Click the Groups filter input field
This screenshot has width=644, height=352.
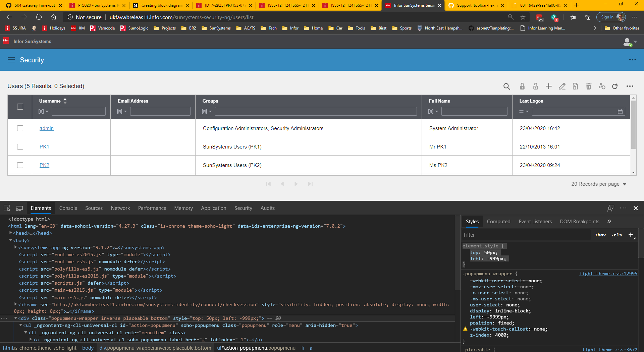[316, 112]
